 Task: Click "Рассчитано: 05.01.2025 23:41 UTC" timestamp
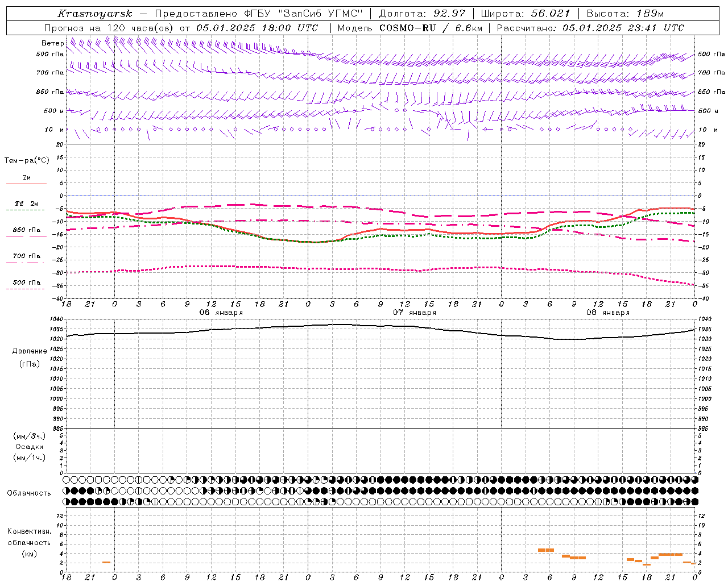point(590,28)
